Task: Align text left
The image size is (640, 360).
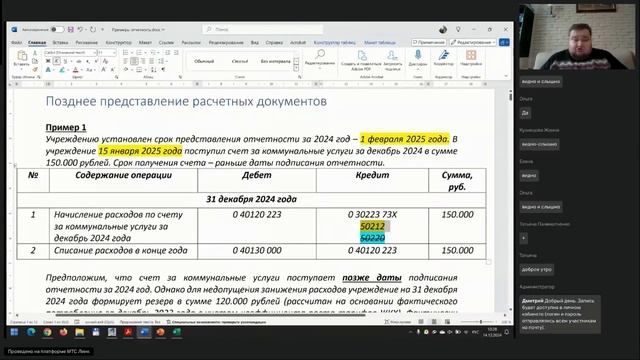Action: tap(125, 61)
